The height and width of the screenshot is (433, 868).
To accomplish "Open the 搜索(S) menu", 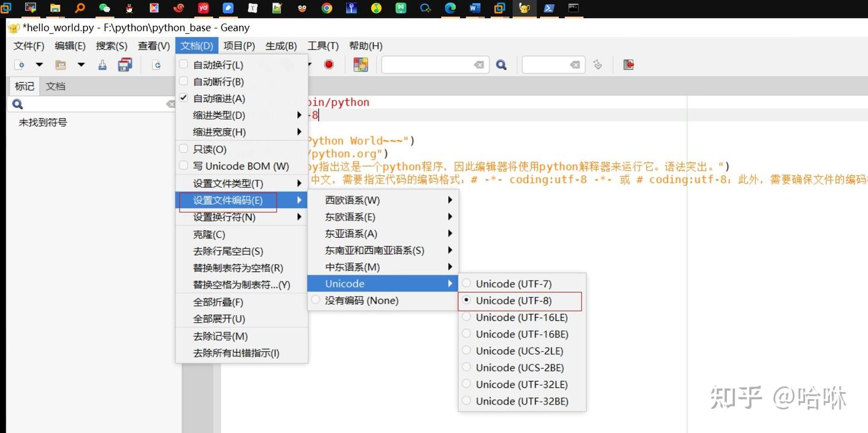I will click(x=112, y=46).
